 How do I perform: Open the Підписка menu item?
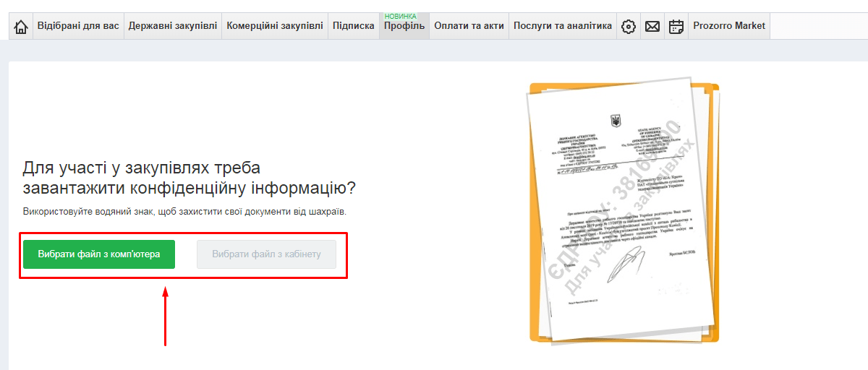[x=353, y=26]
